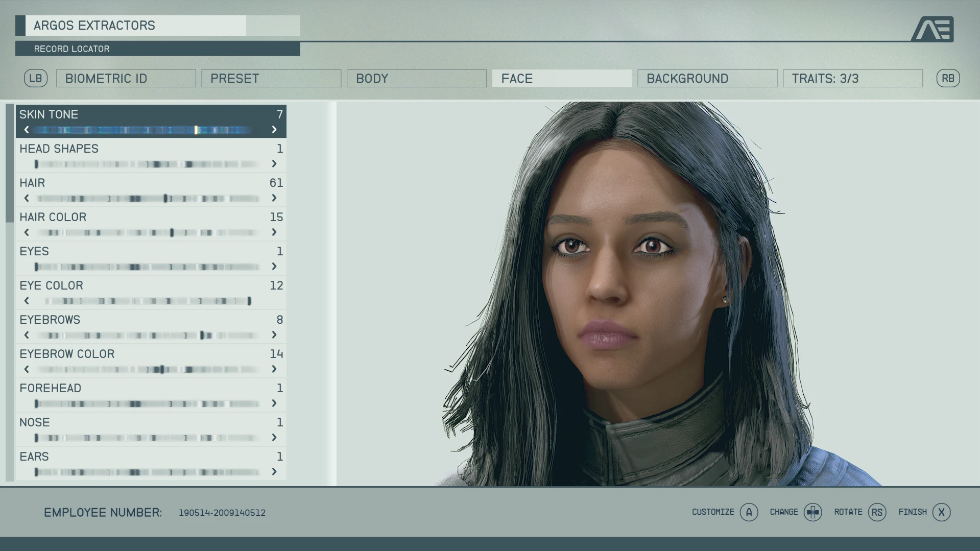The image size is (980, 551).
Task: Click the Skin Tone right arrow
Action: tap(274, 130)
